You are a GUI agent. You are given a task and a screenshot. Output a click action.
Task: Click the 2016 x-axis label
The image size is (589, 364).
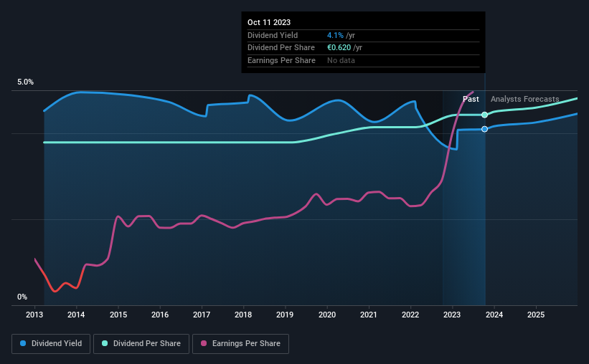click(x=160, y=315)
